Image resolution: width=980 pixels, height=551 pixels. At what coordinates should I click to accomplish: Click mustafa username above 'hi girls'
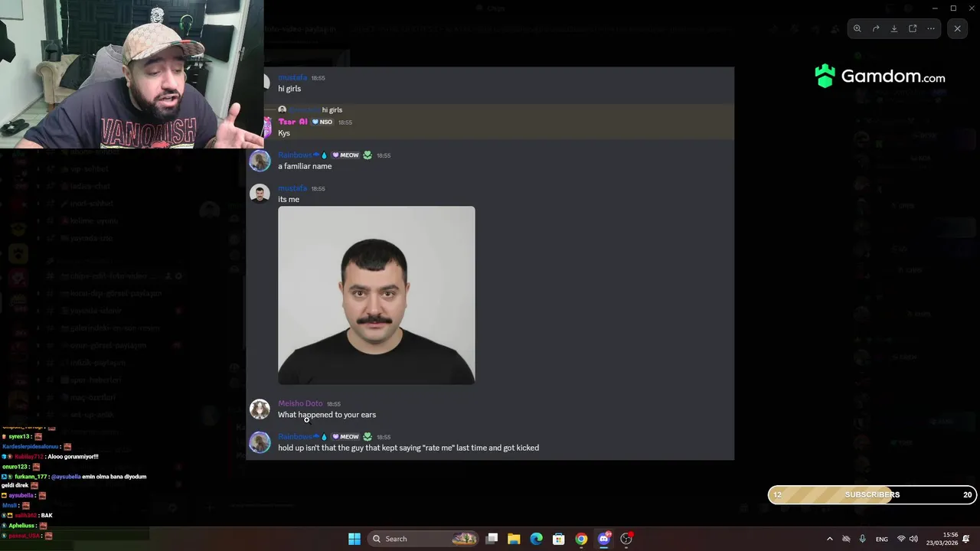point(292,77)
